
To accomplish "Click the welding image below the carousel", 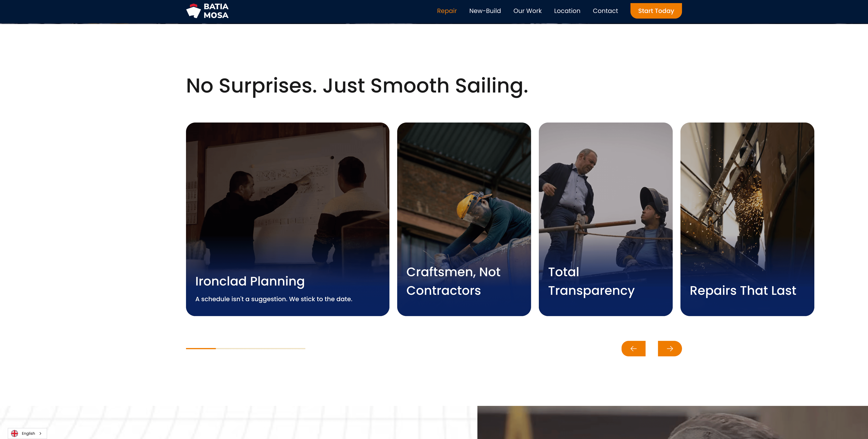I will click(x=673, y=422).
